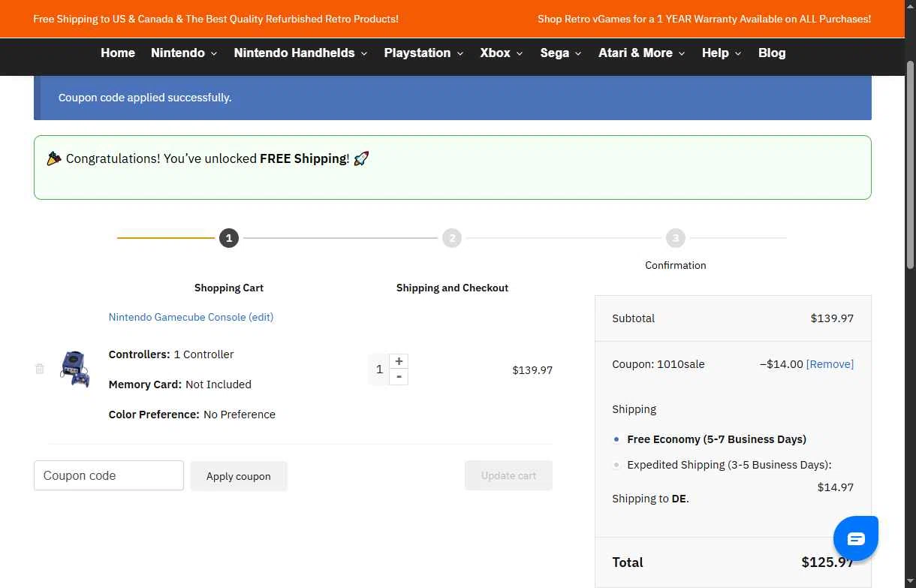This screenshot has width=916, height=588.
Task: Click the Subtotal $139.97 value
Action: [832, 318]
